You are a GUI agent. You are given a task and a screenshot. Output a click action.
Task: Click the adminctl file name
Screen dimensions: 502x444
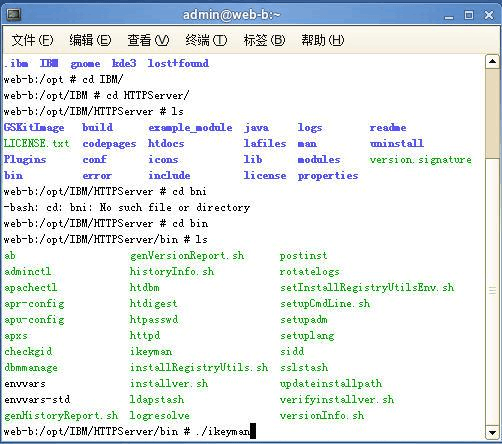coord(28,271)
